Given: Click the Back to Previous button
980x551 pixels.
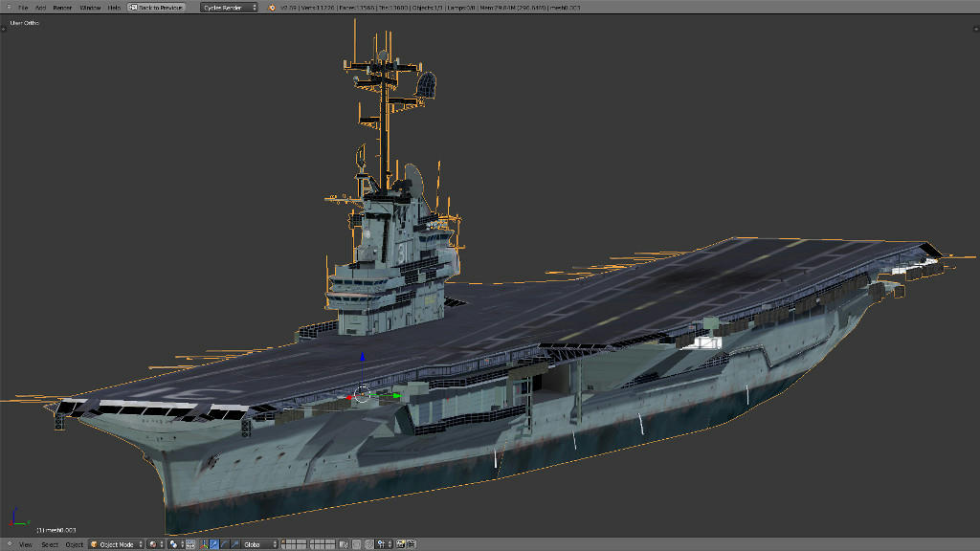Looking at the screenshot, I should [x=157, y=8].
